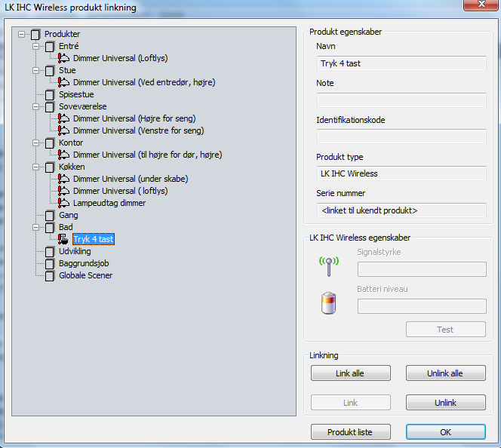Click the Batteri niveau field

point(422,306)
